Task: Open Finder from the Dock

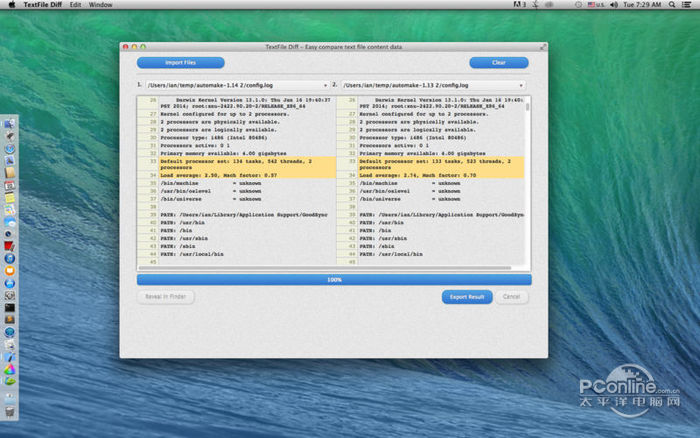Action: pos(9,124)
